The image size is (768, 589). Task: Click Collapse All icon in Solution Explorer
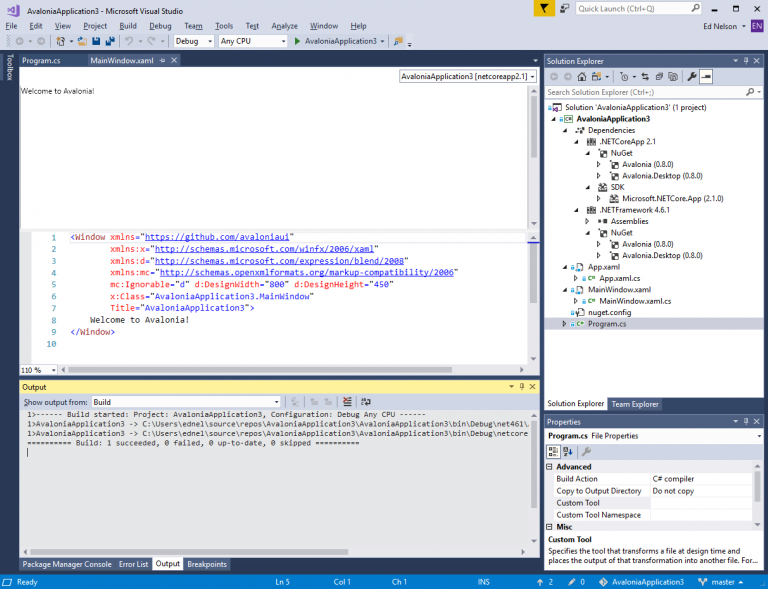659,76
